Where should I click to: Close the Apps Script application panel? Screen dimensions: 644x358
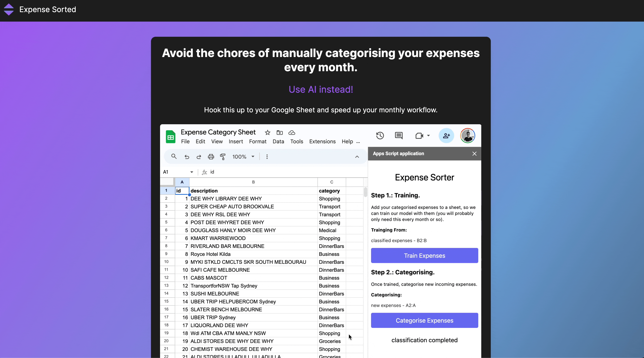[x=474, y=154]
